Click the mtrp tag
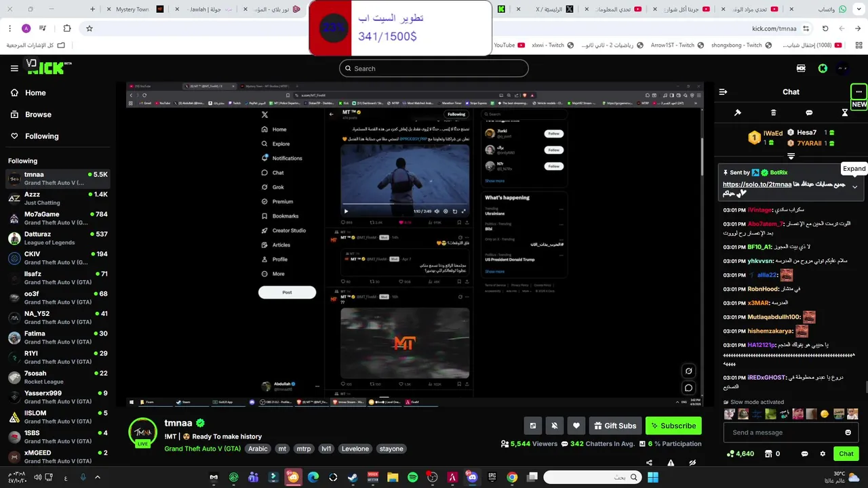Screen dimensions: 868x488 coord(304,449)
